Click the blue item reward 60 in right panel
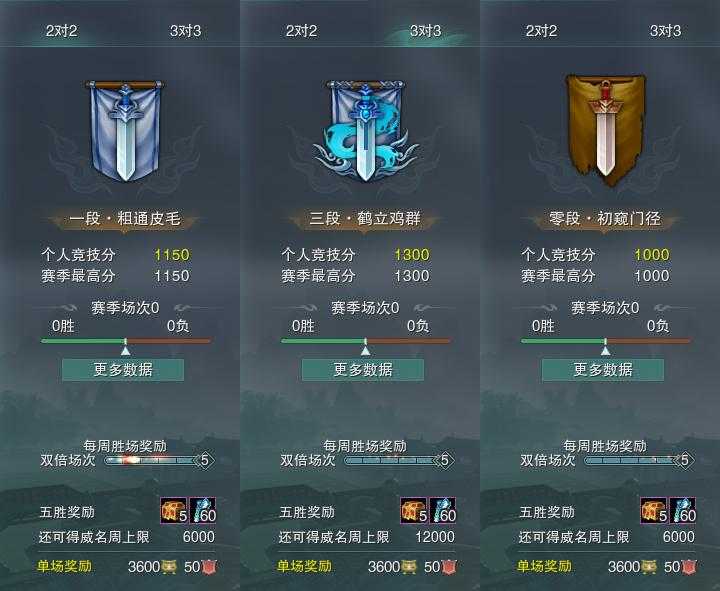This screenshot has width=720, height=591. [x=682, y=510]
